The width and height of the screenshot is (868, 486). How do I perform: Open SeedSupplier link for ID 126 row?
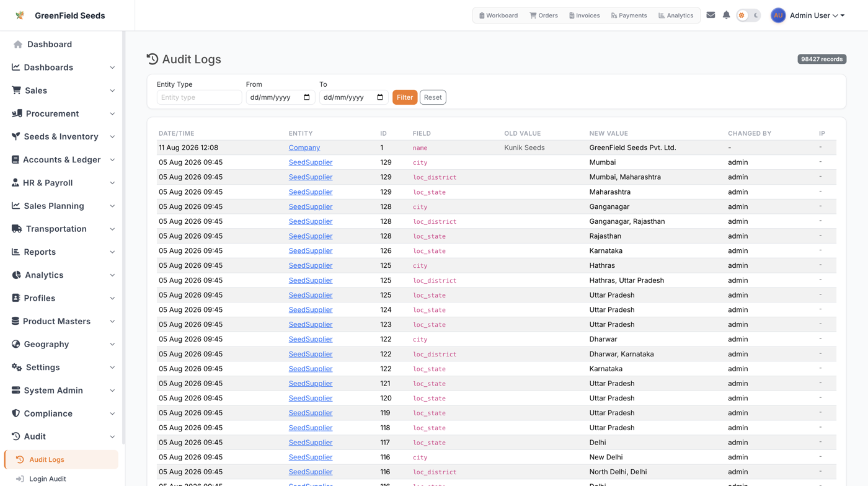coord(311,250)
